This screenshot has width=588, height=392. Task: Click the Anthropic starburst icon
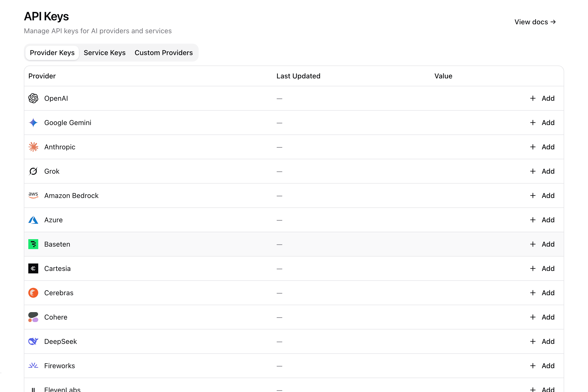pyautogui.click(x=33, y=147)
